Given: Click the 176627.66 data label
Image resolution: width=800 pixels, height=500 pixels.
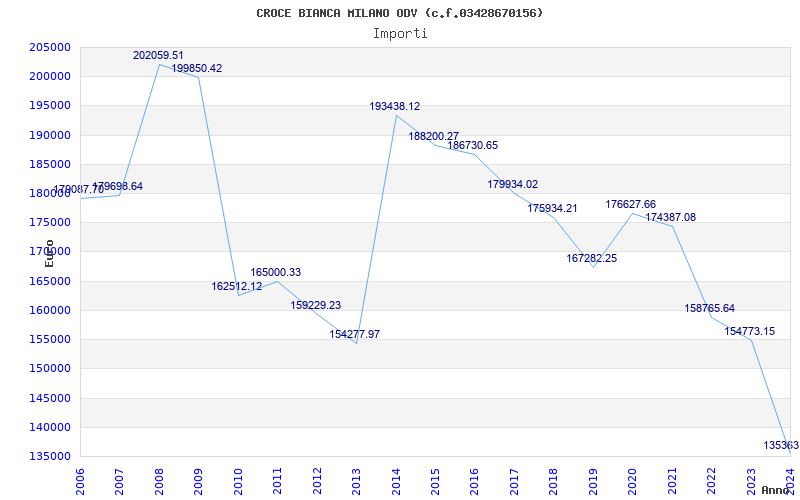Looking at the screenshot, I should [x=631, y=204].
